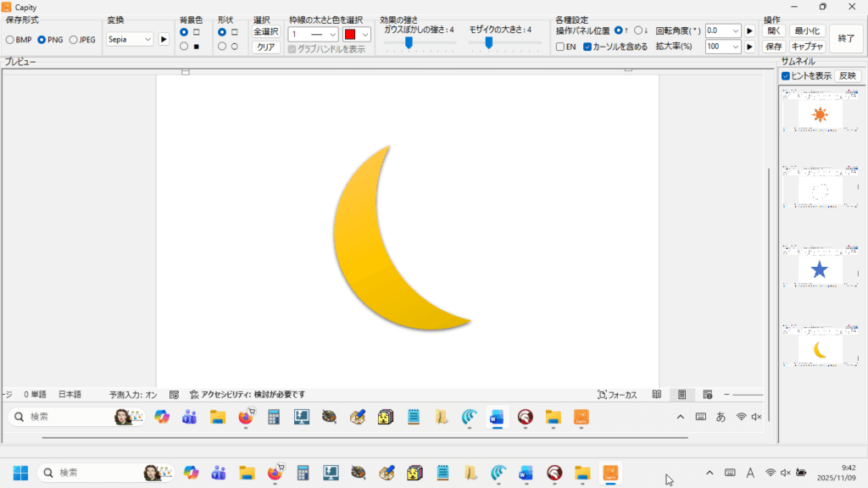Click the 保存 button
The height and width of the screenshot is (488, 868).
click(773, 47)
